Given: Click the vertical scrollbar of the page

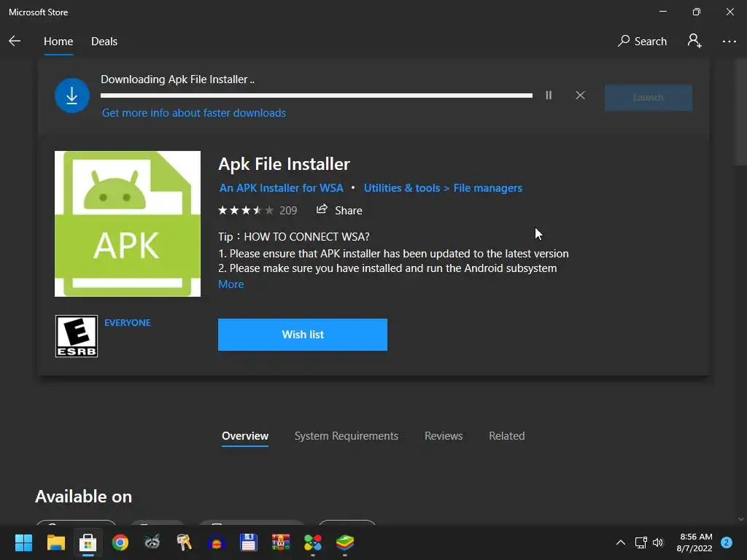Looking at the screenshot, I should (x=740, y=112).
